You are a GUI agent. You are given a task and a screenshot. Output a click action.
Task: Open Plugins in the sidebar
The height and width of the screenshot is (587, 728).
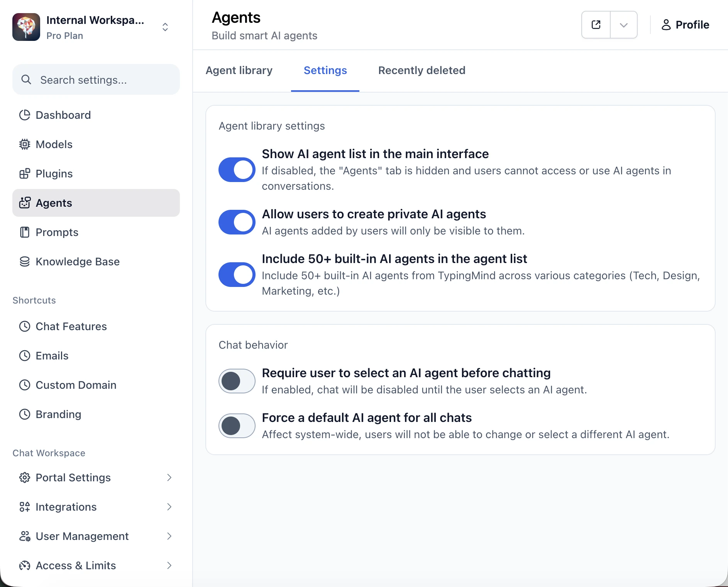(x=96, y=174)
